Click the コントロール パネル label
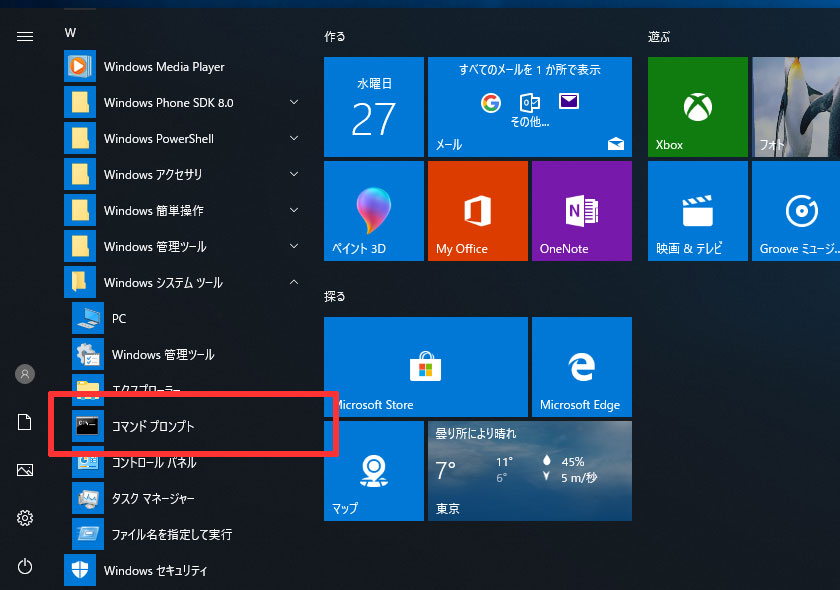Viewport: 840px width, 590px height. pyautogui.click(x=154, y=462)
